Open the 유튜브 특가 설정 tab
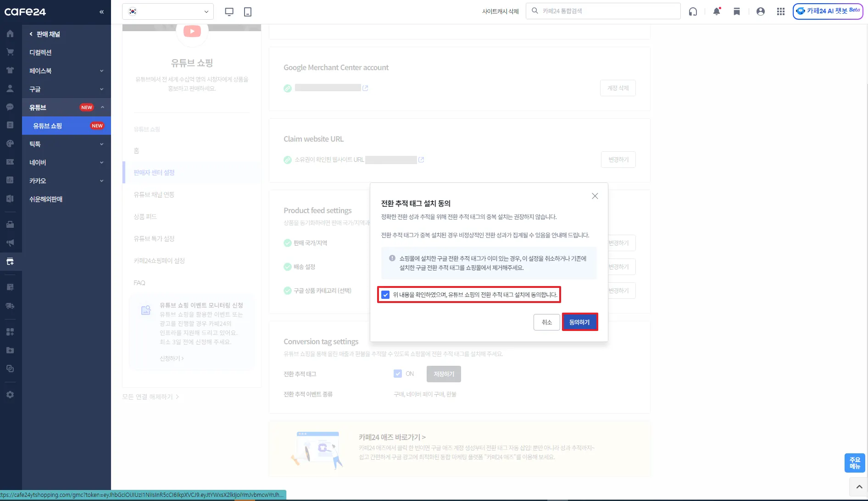Screen dimensions: 868x501 click(192, 238)
